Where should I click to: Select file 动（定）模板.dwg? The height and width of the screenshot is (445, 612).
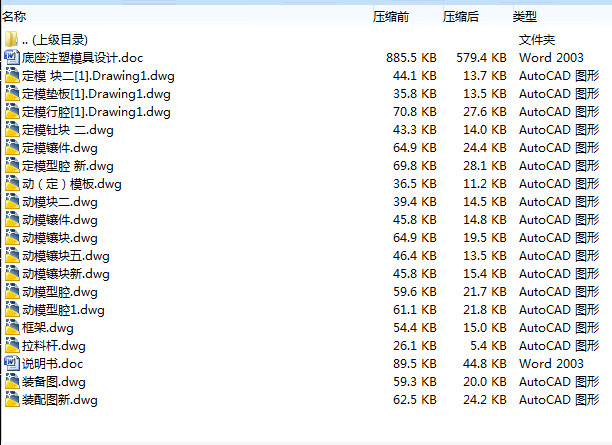tap(71, 184)
